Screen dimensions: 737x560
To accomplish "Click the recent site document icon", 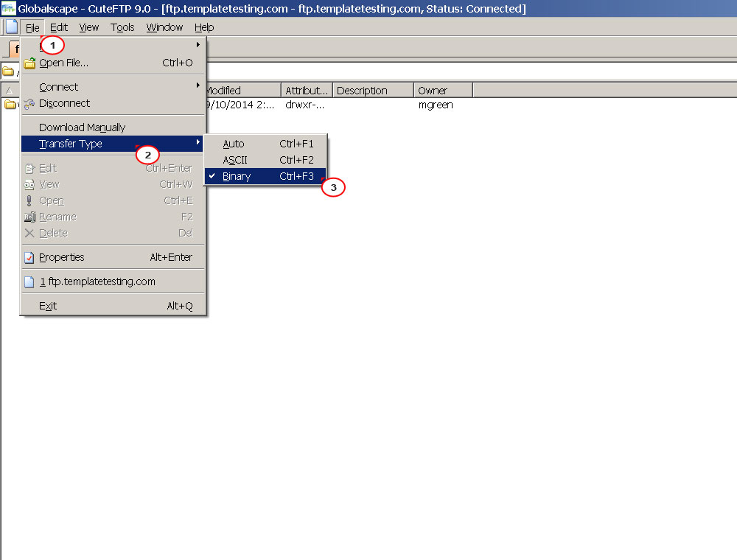I will [x=29, y=282].
